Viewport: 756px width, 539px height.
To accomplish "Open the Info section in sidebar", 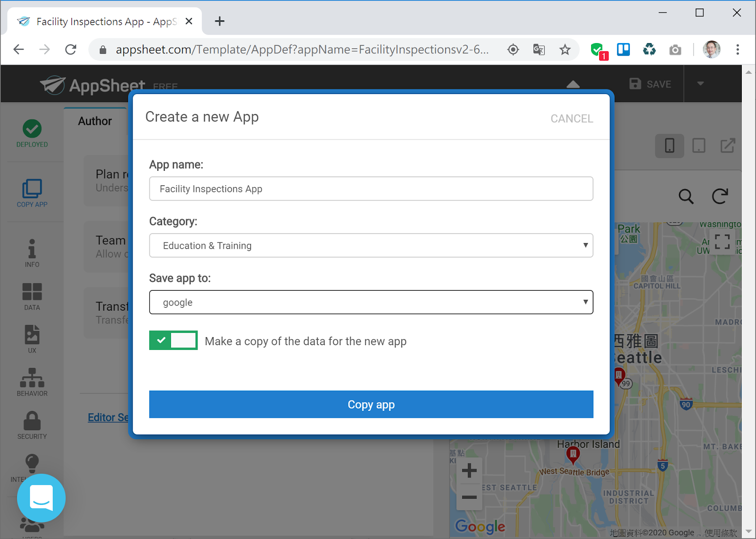I will pyautogui.click(x=32, y=253).
